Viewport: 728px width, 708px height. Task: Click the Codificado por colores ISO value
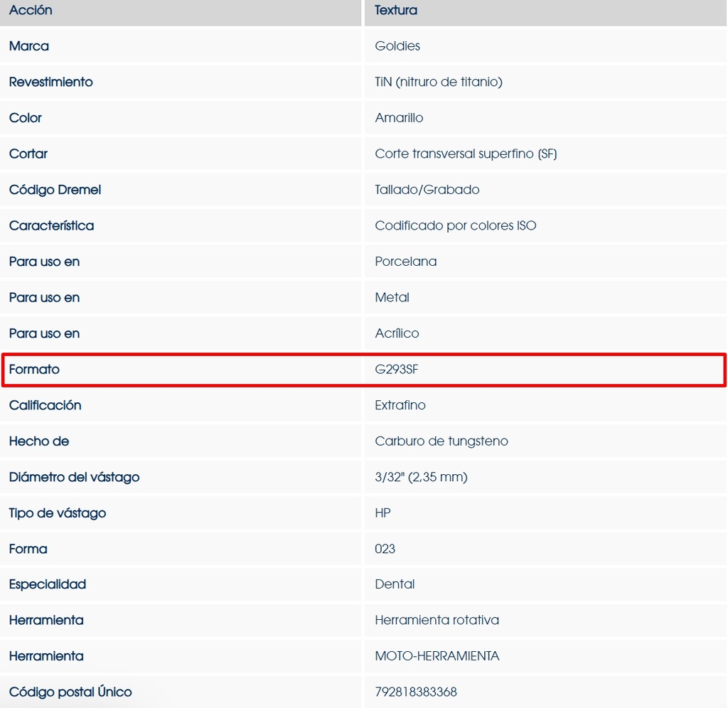pyautogui.click(x=456, y=226)
